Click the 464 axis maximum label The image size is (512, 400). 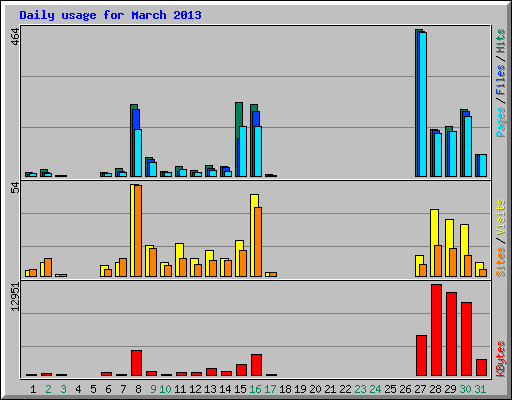[x=15, y=37]
